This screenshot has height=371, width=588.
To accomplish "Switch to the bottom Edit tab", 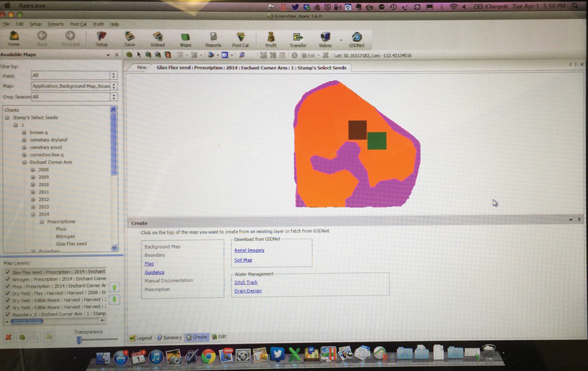I will 219,337.
